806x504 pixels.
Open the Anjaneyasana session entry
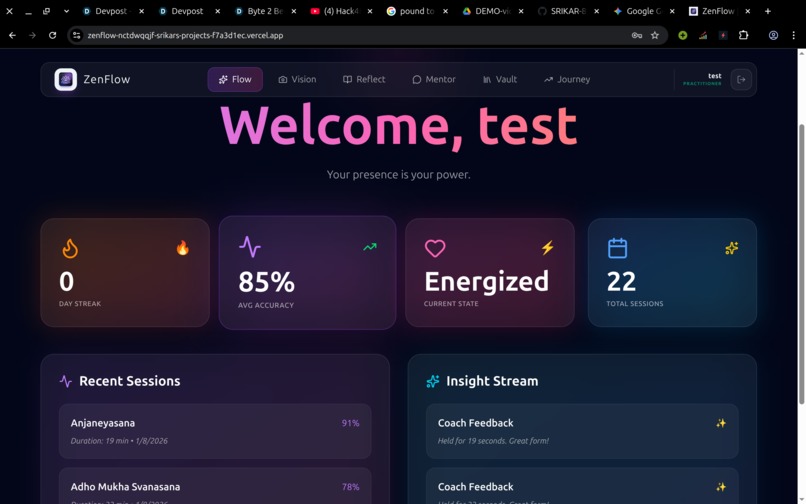(x=215, y=431)
